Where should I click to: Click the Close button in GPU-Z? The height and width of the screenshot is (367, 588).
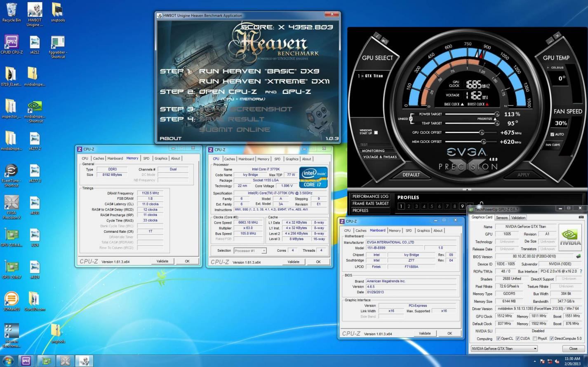[x=573, y=348]
